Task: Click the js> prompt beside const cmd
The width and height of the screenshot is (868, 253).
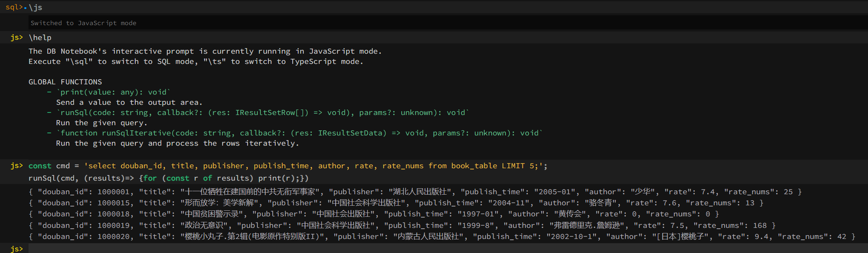Action: tap(17, 166)
